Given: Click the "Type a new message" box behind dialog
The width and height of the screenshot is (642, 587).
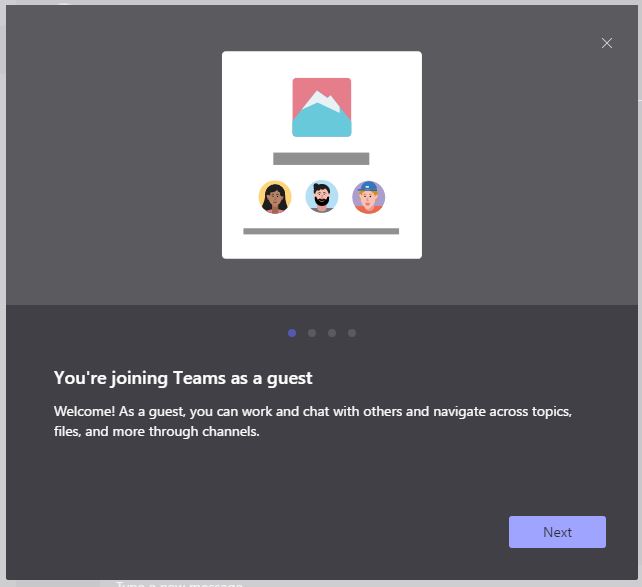Looking at the screenshot, I should (180, 582).
